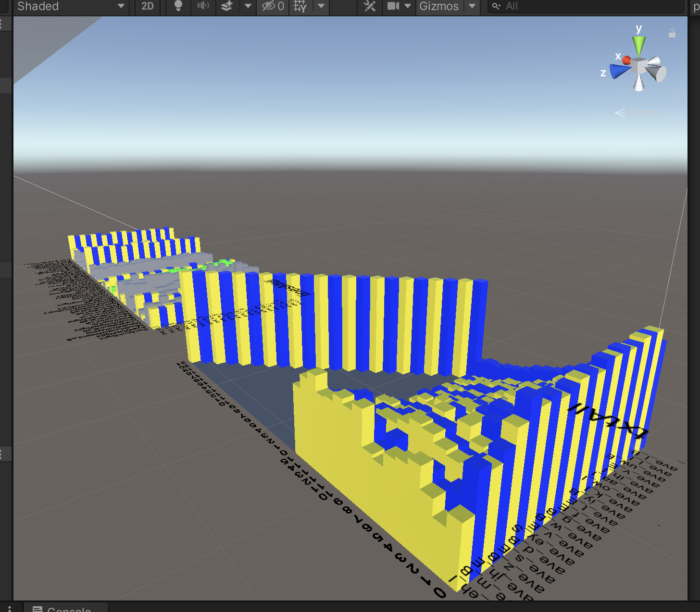700x612 pixels.
Task: Toggle the scene grid icon
Action: pyautogui.click(x=300, y=6)
